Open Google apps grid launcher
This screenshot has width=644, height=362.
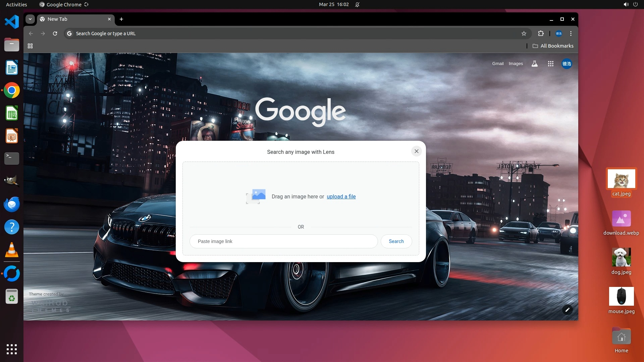click(x=550, y=64)
